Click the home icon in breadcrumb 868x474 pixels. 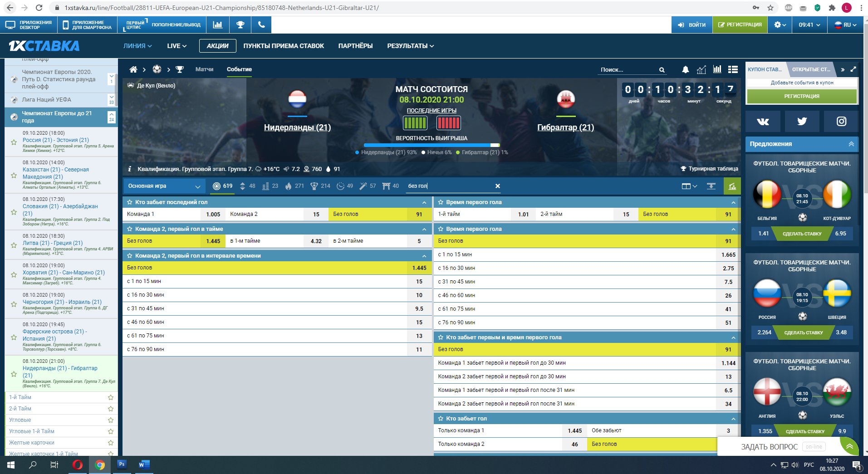(x=133, y=69)
